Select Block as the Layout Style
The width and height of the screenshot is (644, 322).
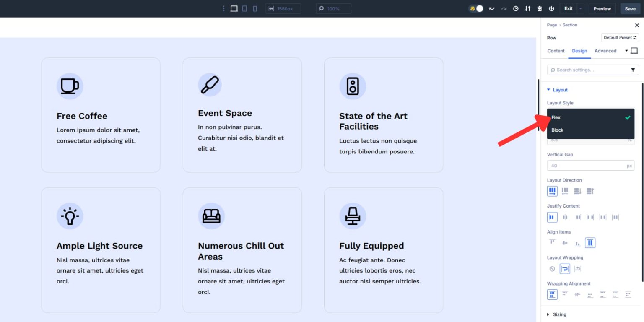click(557, 130)
